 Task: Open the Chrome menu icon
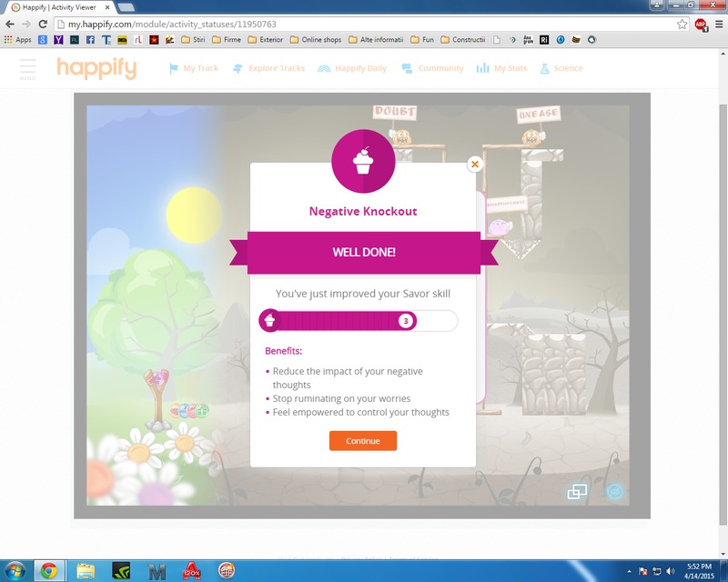click(719, 25)
